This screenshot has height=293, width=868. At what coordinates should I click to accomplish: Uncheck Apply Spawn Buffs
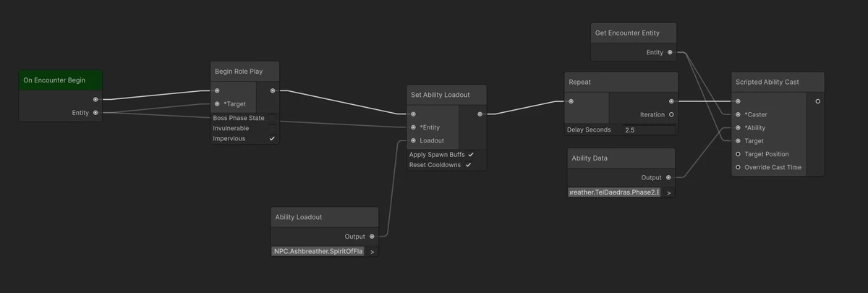pyautogui.click(x=471, y=154)
